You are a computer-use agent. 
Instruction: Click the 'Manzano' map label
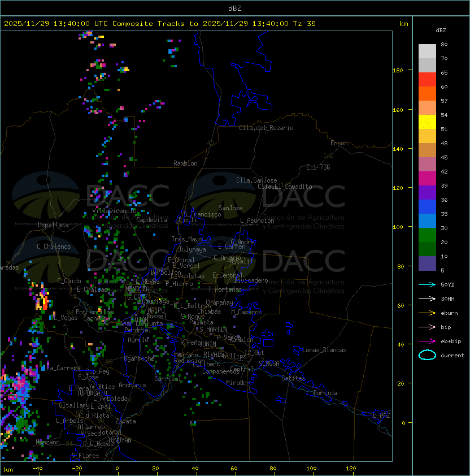(x=47, y=442)
